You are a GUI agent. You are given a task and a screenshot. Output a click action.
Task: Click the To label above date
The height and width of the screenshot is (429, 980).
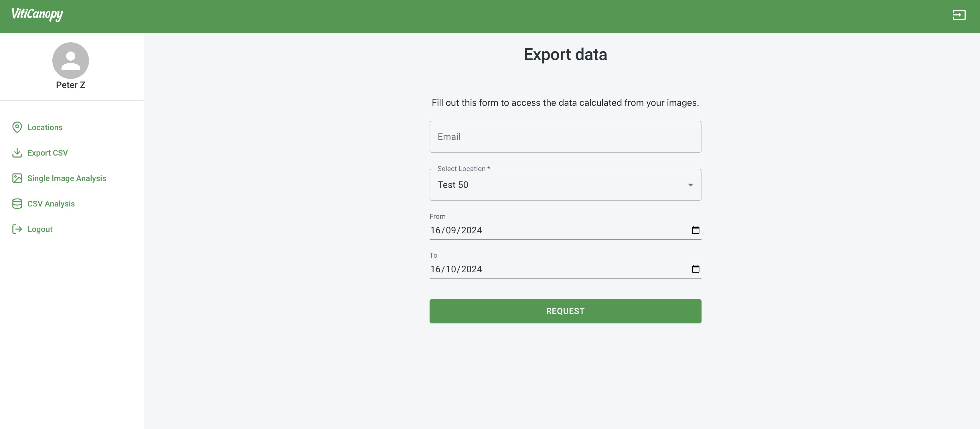coord(433,255)
